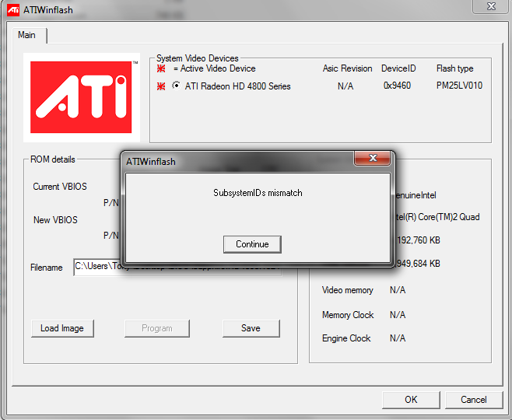Image resolution: width=512 pixels, height=420 pixels.
Task: Click the 949,684 KB memory value
Action: click(417, 264)
